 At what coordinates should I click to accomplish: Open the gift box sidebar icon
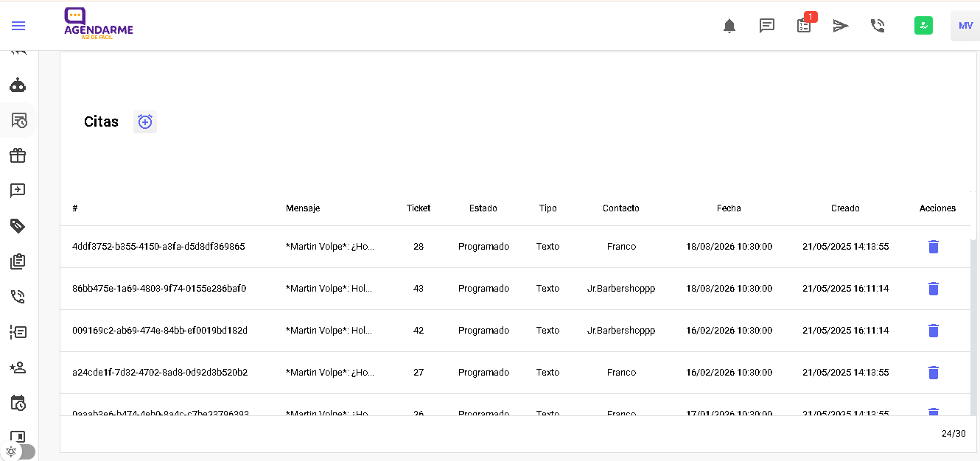pos(18,155)
